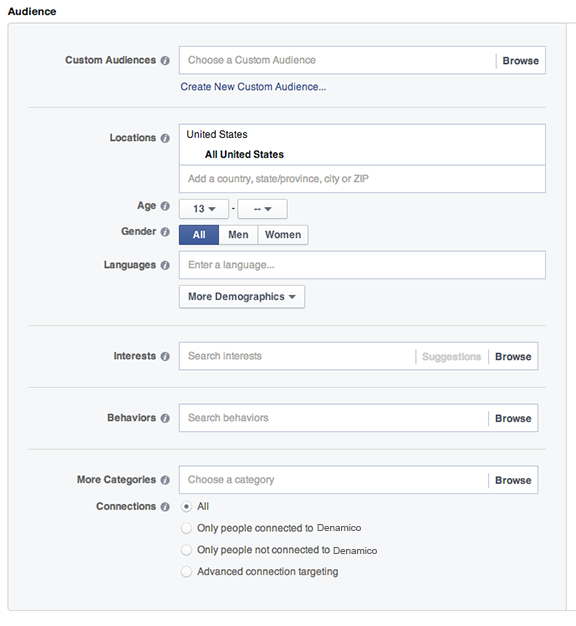Click info icon next to Custom Audiences
Viewport: 576px width, 626px height.
pyautogui.click(x=165, y=60)
